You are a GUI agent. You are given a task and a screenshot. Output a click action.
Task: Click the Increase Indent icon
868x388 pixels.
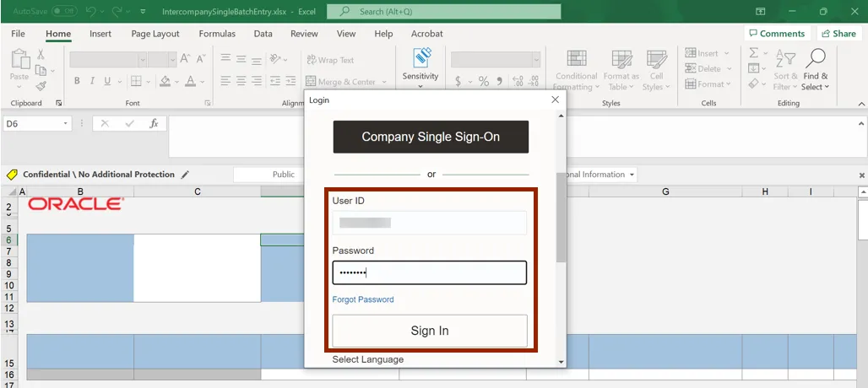pyautogui.click(x=291, y=81)
